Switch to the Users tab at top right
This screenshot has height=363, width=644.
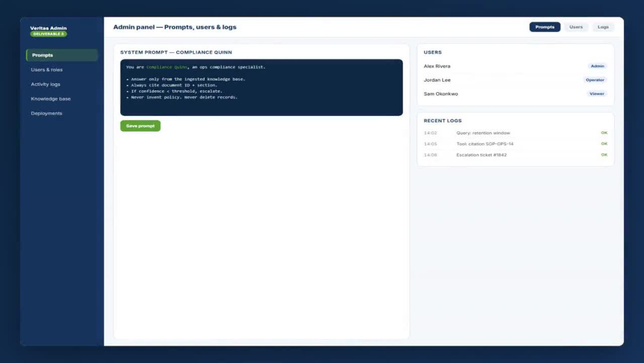(576, 27)
